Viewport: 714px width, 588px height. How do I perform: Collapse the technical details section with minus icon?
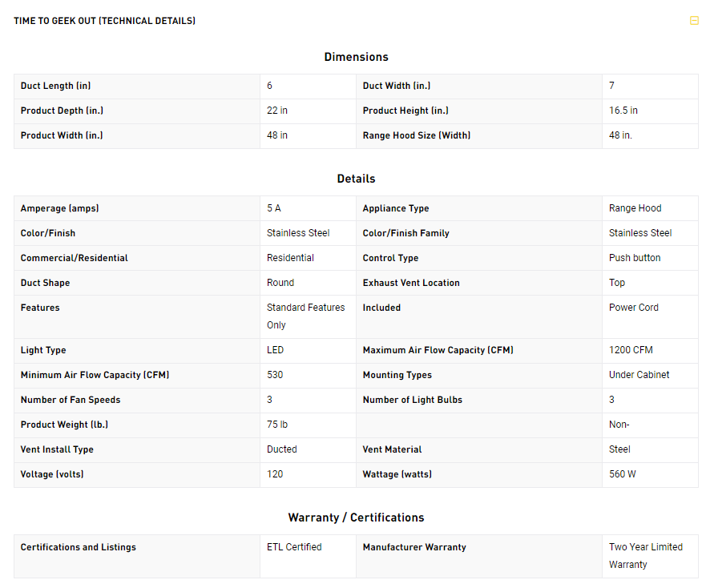[694, 21]
